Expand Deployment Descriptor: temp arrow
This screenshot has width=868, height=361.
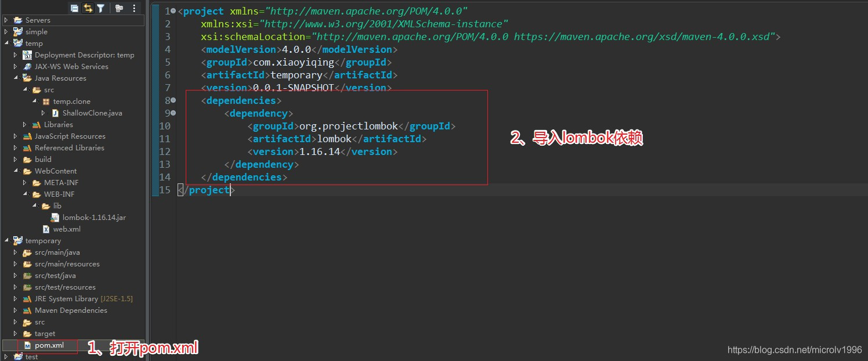(x=16, y=55)
